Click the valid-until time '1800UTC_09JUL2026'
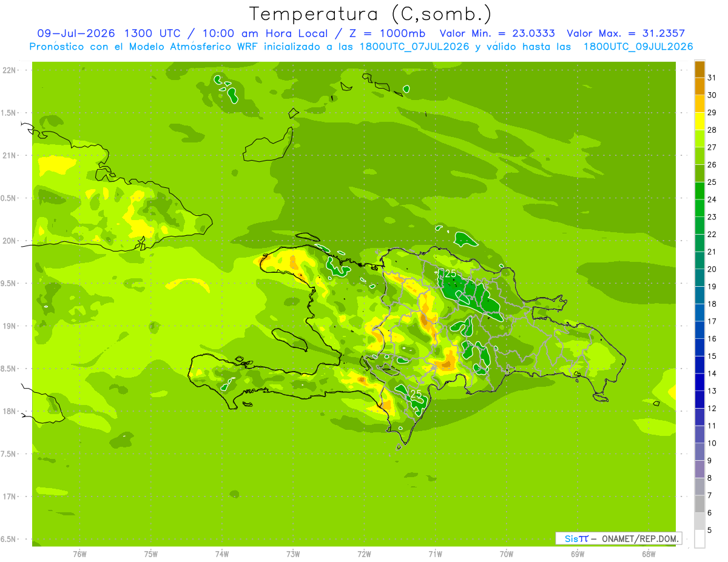Image resolution: width=728 pixels, height=562 pixels. coord(638,47)
